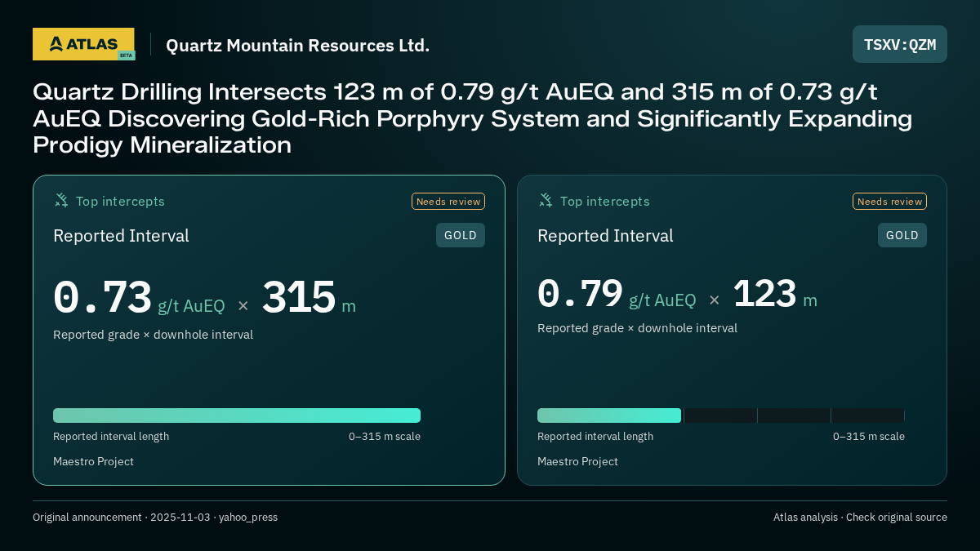Click the 0–315 m scale label in the 0.79 g/t card
This screenshot has width=980, height=551.
pos(869,437)
